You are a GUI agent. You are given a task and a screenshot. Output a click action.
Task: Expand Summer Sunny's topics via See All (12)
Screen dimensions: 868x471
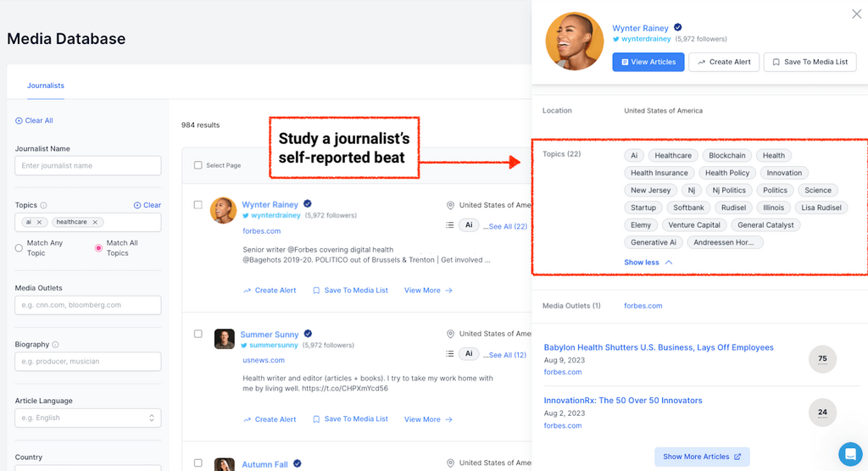(x=508, y=355)
